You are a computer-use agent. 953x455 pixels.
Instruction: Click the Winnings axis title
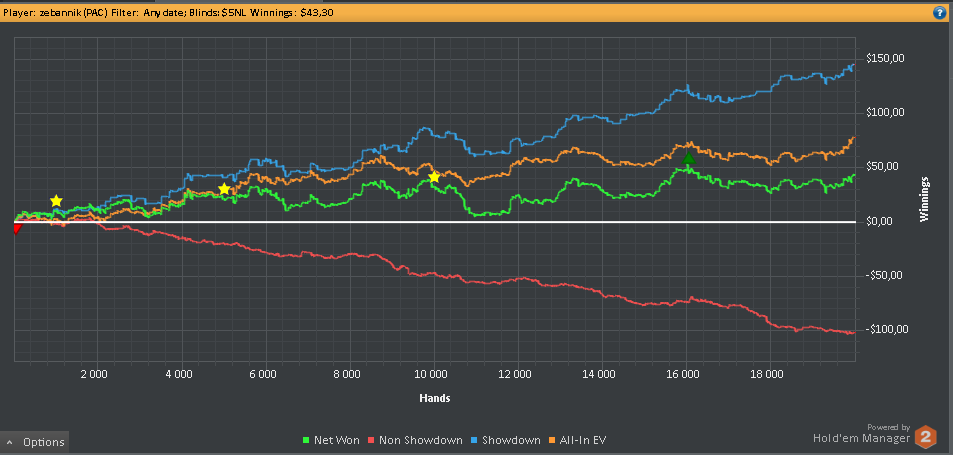[925, 199]
